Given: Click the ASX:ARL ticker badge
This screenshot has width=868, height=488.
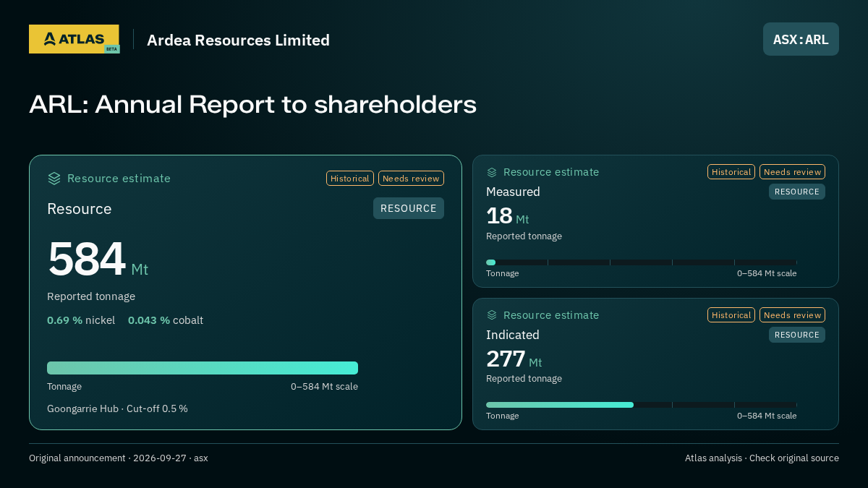Looking at the screenshot, I should pos(801,39).
